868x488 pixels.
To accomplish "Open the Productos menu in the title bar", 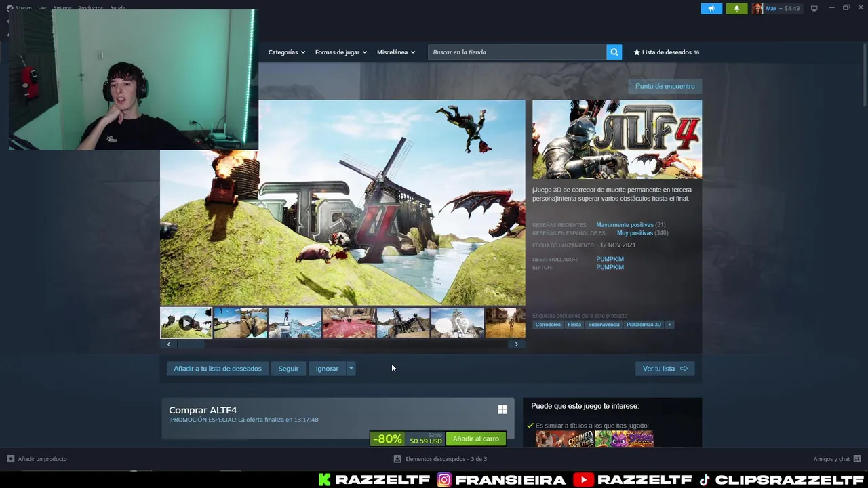I will 90,8.
